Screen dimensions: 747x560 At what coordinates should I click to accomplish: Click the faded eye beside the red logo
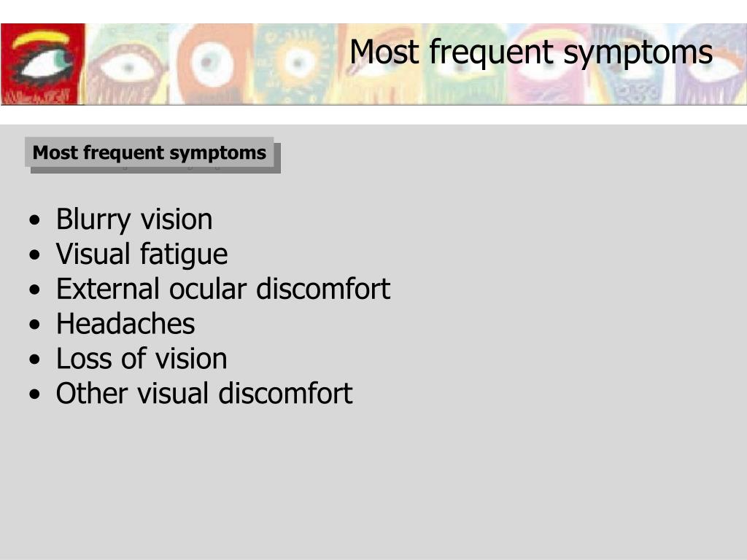(128, 64)
